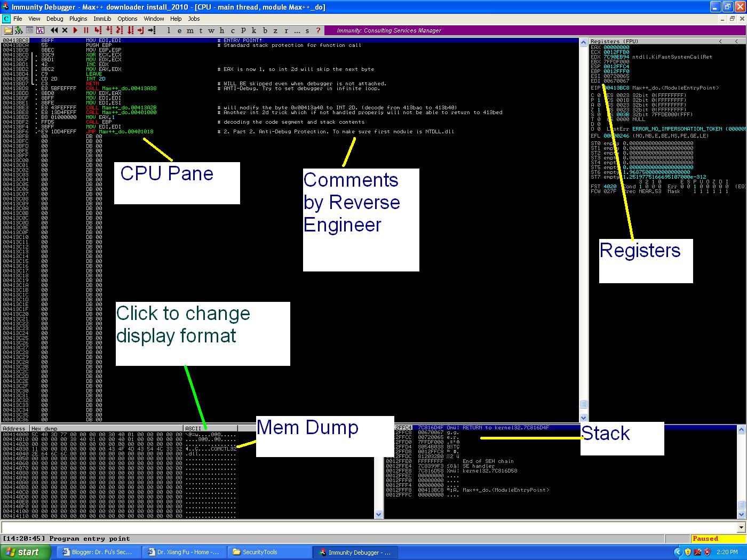Select the EDX register value 7C90EB94
The height and width of the screenshot is (560, 747).
(616, 57)
